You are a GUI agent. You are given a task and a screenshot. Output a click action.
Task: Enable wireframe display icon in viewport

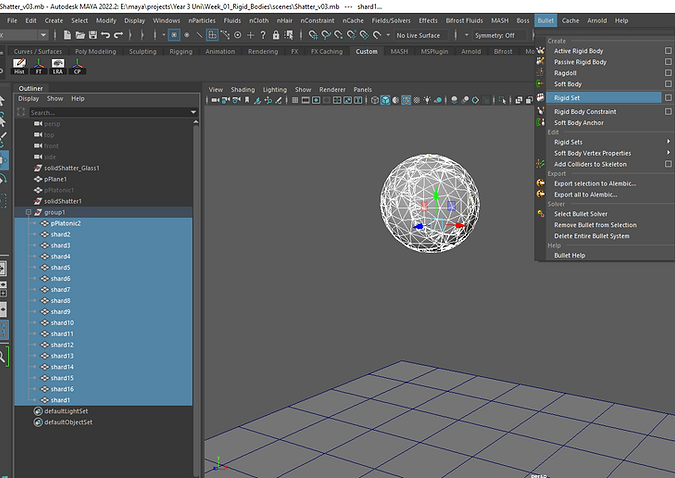(x=375, y=100)
